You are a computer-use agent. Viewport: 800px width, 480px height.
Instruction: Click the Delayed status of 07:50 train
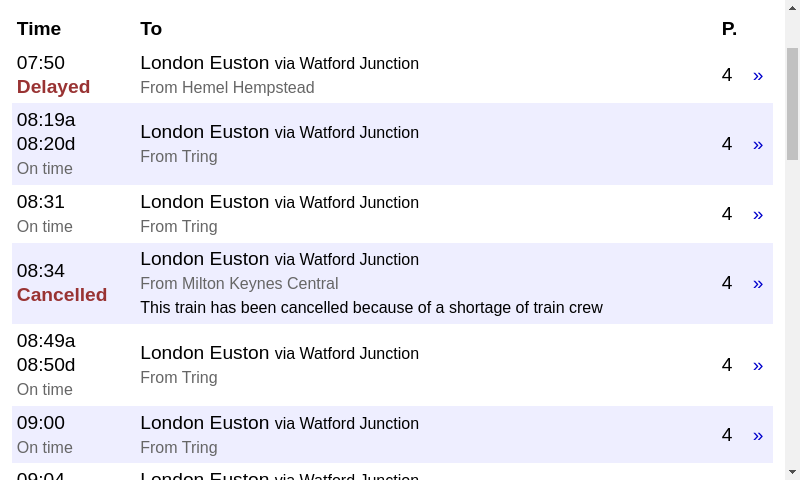click(53, 87)
